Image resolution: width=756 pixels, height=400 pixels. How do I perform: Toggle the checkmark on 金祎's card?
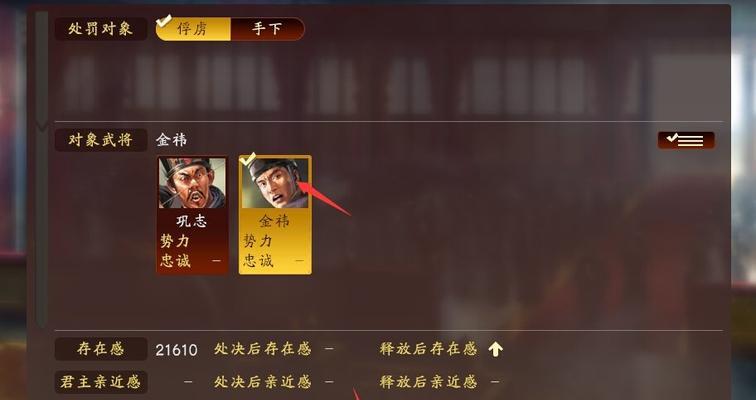tap(248, 159)
